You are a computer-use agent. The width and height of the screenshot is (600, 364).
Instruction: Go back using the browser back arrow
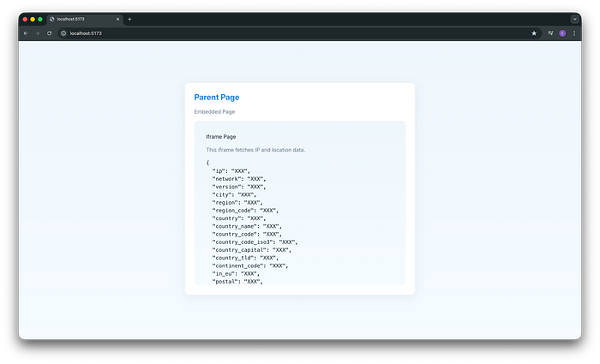[x=26, y=33]
